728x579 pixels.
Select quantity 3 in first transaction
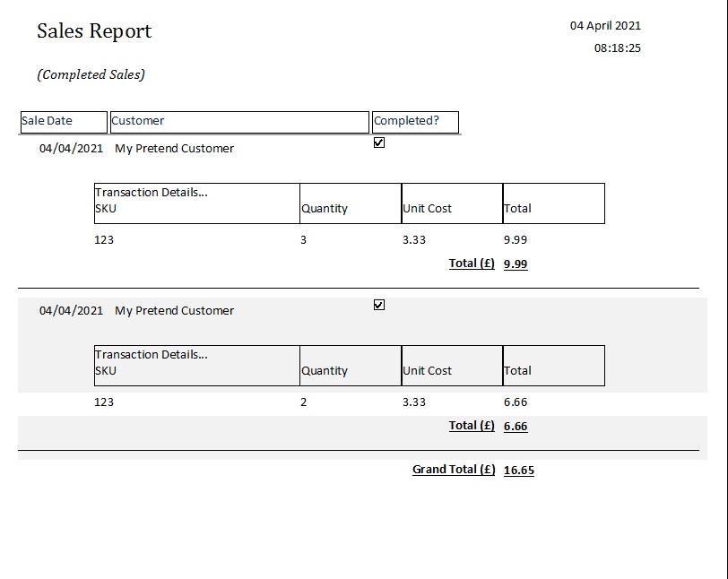(304, 240)
